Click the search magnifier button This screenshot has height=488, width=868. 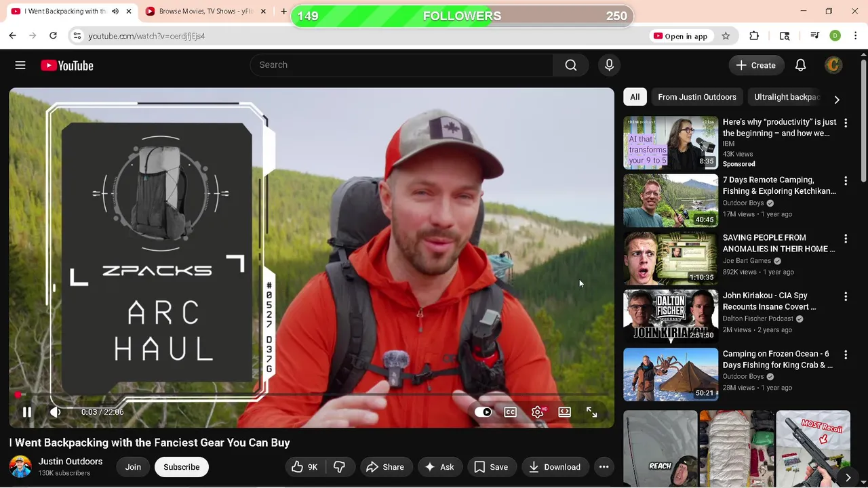[571, 65]
